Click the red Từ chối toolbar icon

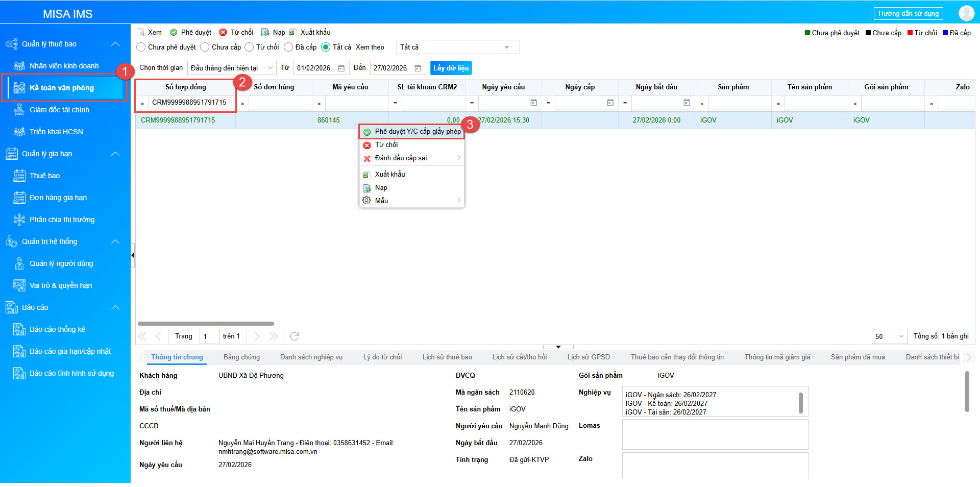223,33
